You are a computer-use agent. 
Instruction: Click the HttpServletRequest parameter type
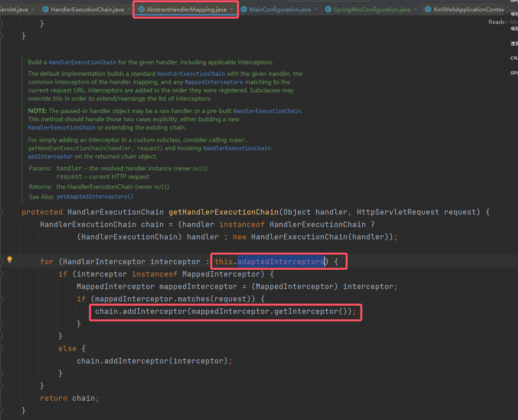(398, 212)
